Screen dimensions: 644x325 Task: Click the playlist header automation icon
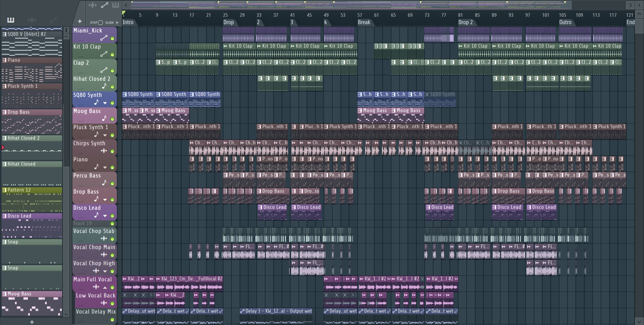(104, 5)
